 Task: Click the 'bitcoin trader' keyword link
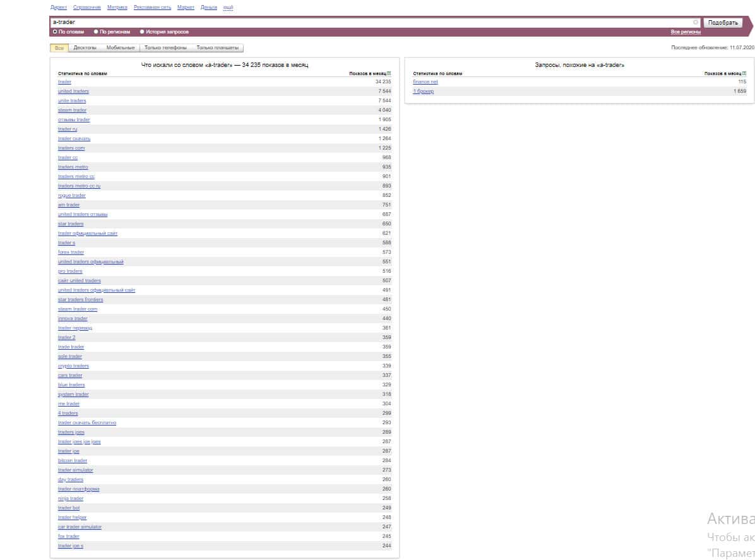73,461
